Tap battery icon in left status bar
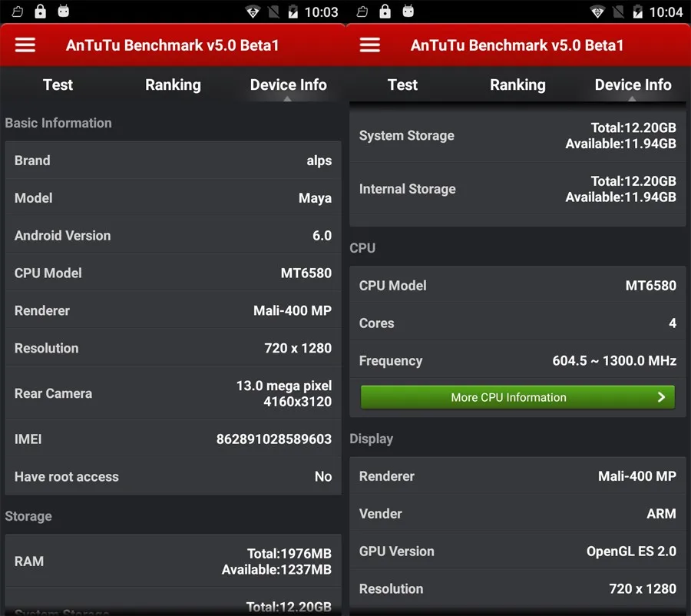 293,12
